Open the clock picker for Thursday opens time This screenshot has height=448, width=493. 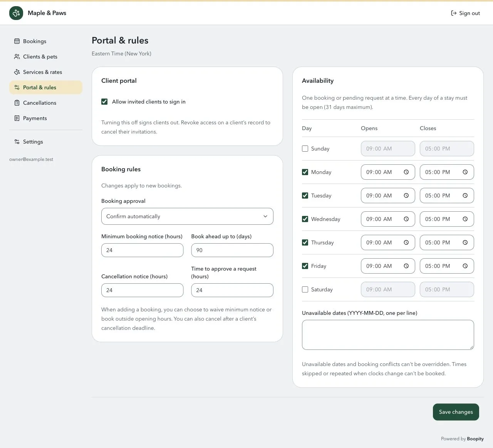click(406, 242)
